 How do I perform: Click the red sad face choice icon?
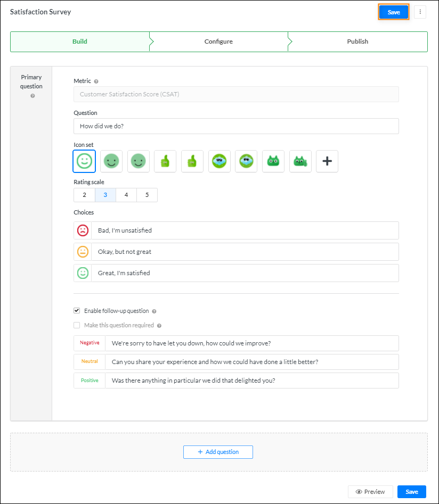pos(83,230)
